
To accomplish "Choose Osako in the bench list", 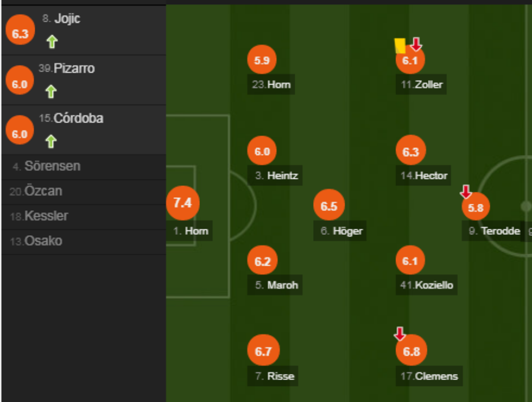I will coord(43,241).
